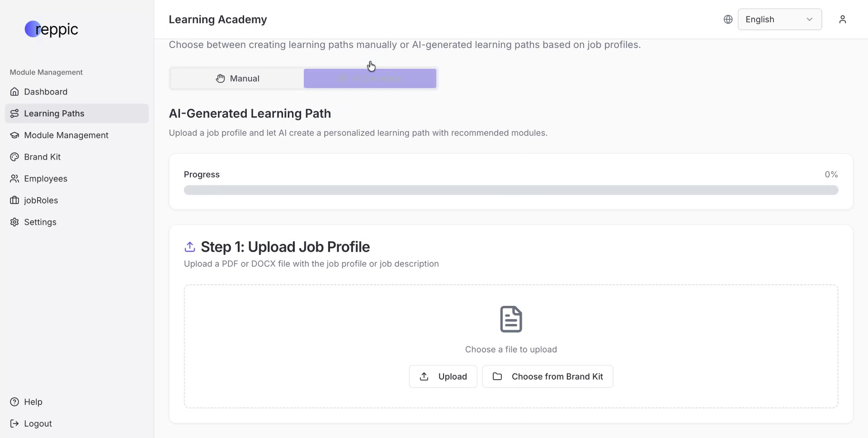Click the Progress bar
The image size is (868, 438).
coord(511,190)
